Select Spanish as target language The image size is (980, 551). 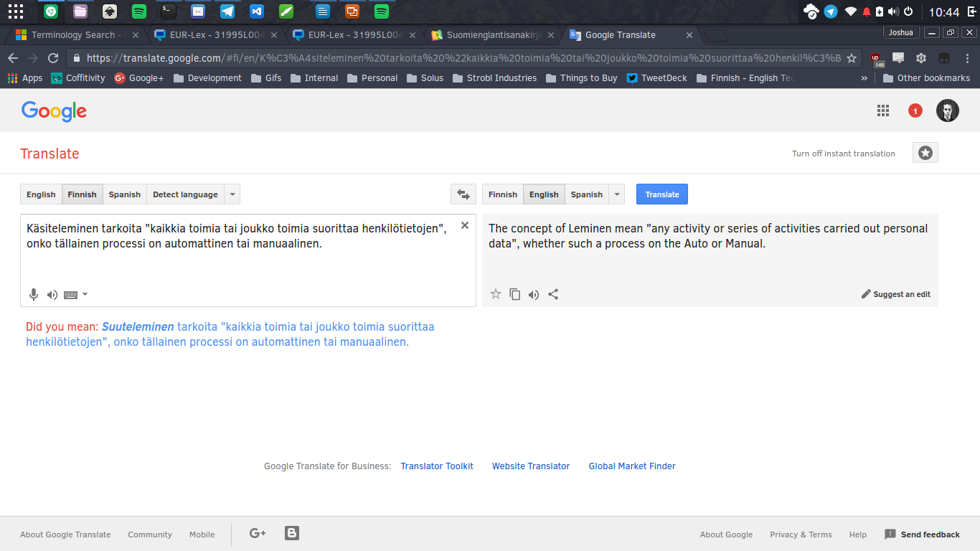pos(587,194)
